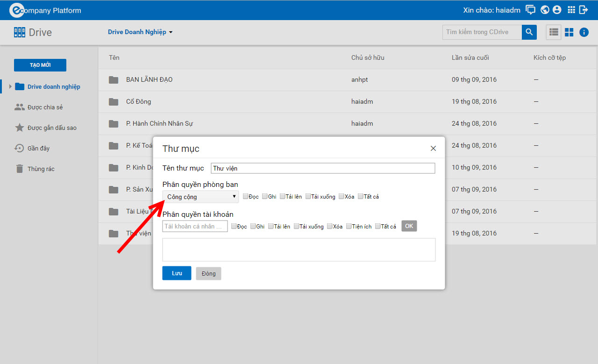Focus the Tên thư mục input field

pos(323,168)
